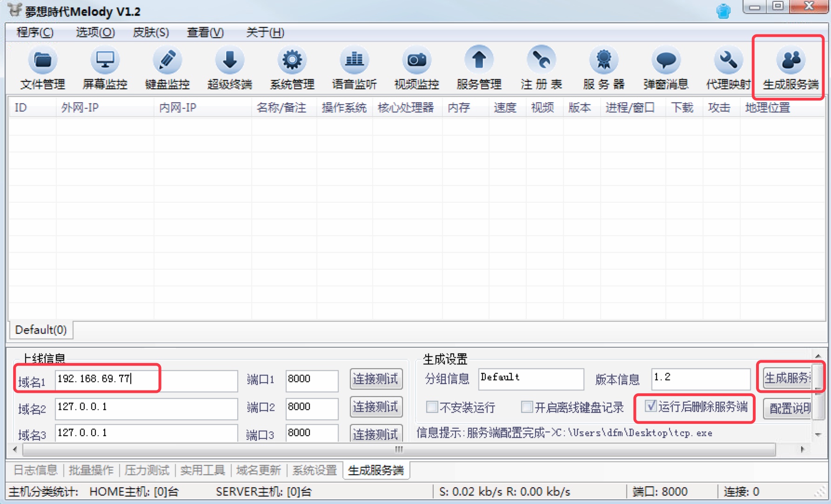Open the 皮肤(S) menu
Screen dimensions: 831x504
pos(151,33)
